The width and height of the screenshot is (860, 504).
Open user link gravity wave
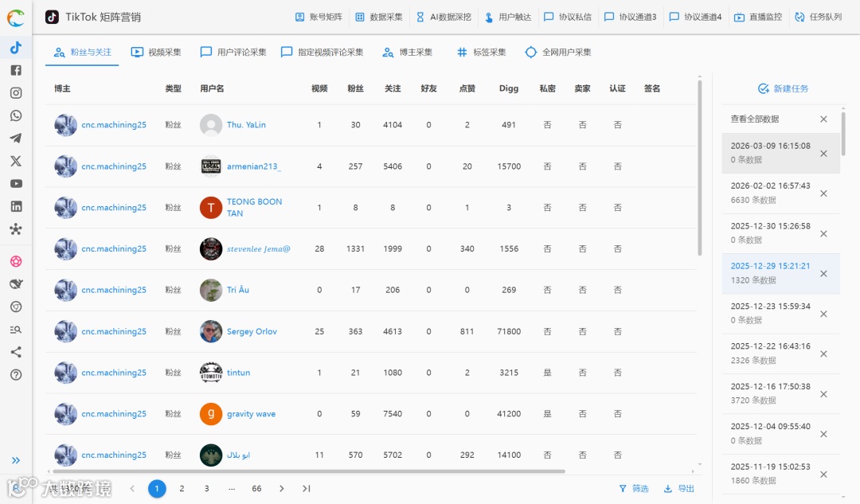click(x=251, y=414)
